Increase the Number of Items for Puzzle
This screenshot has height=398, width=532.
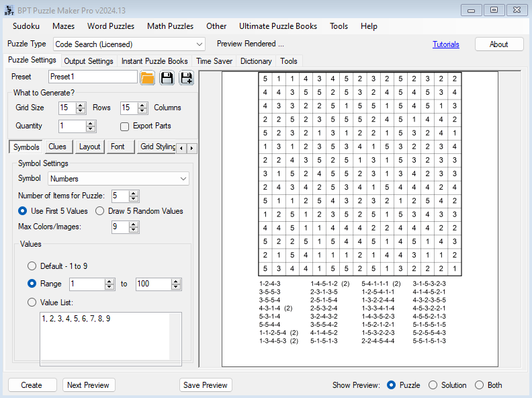[x=134, y=193]
